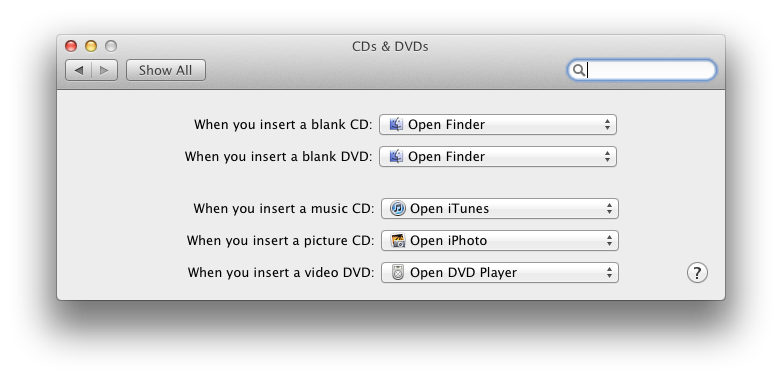Click the magnifying glass search icon
The width and height of the screenshot is (782, 379).
click(x=579, y=70)
